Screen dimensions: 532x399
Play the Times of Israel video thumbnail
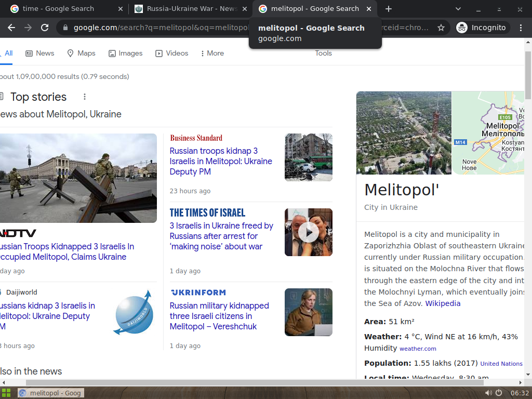[309, 232]
